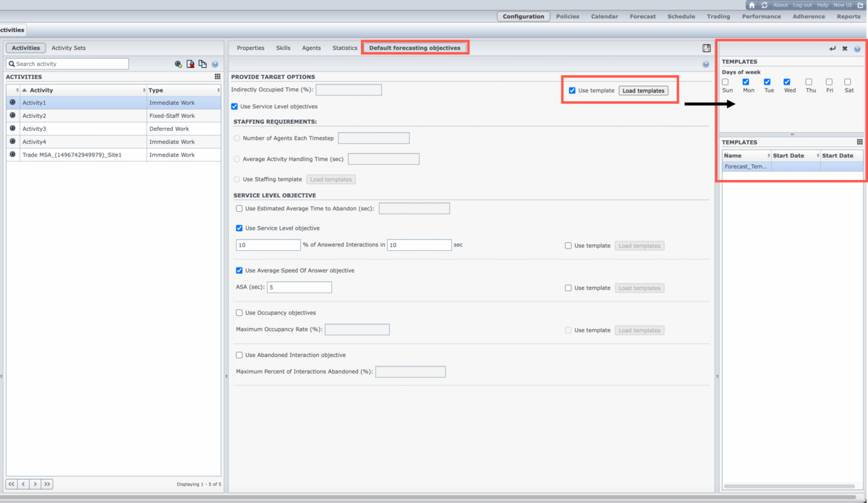Click the Copy Activity icon
868x503 pixels.
point(203,64)
